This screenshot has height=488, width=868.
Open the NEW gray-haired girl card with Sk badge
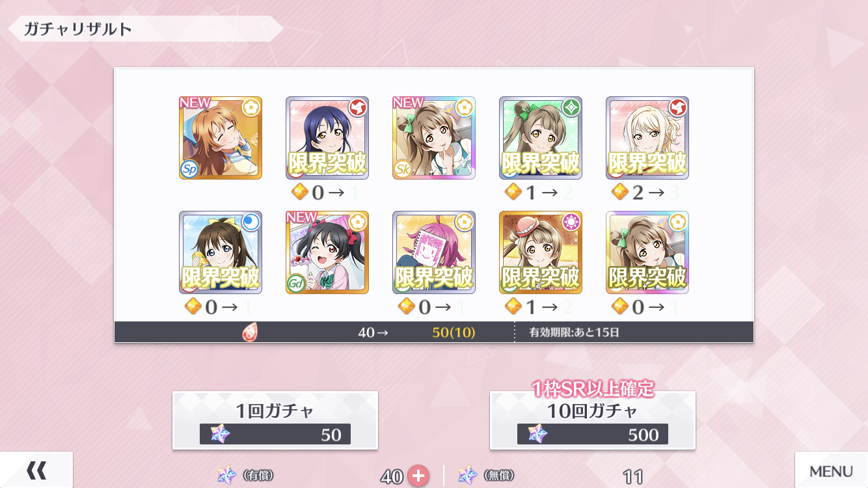(x=434, y=138)
